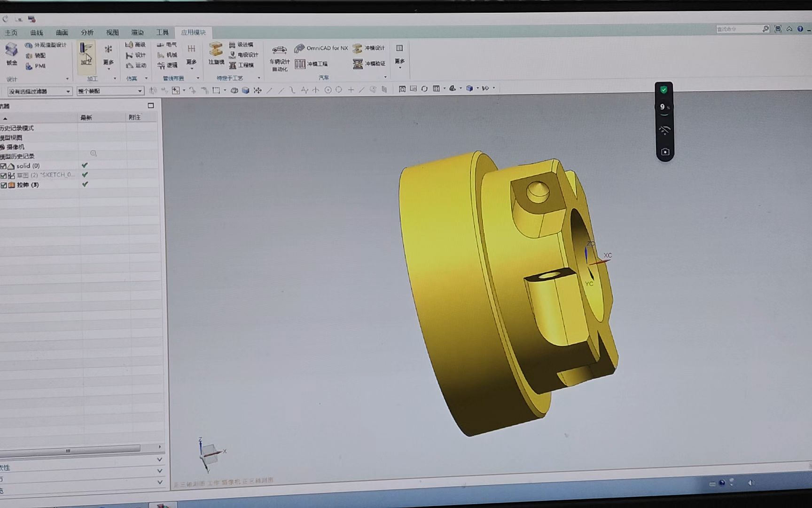Click the 冲模验证 die validation icon
812x508 pixels.
pos(369,64)
